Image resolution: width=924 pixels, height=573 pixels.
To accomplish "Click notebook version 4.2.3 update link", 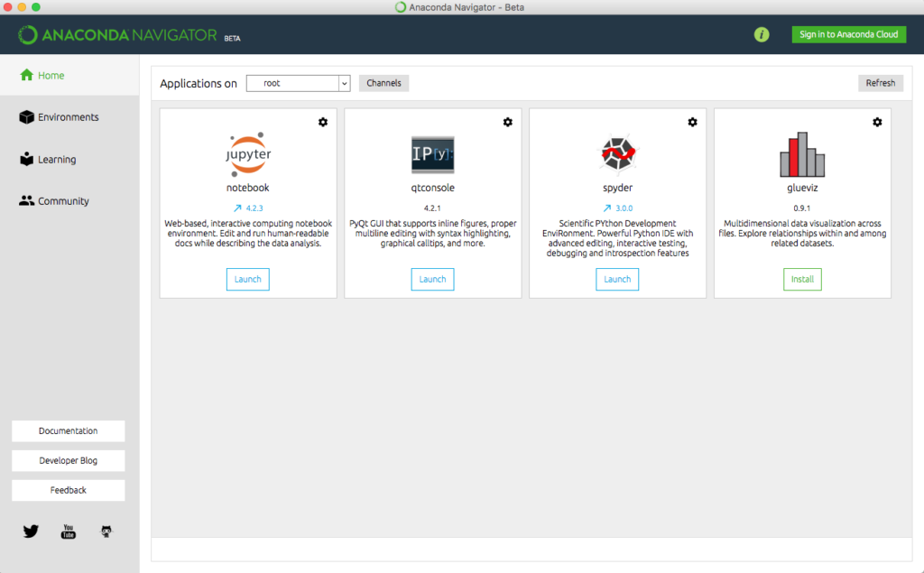I will coord(248,208).
